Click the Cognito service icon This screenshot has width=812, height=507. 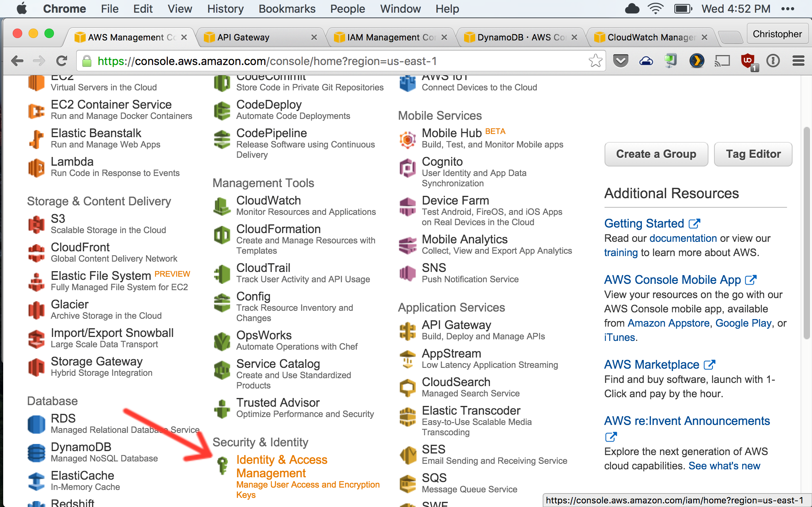(x=407, y=168)
